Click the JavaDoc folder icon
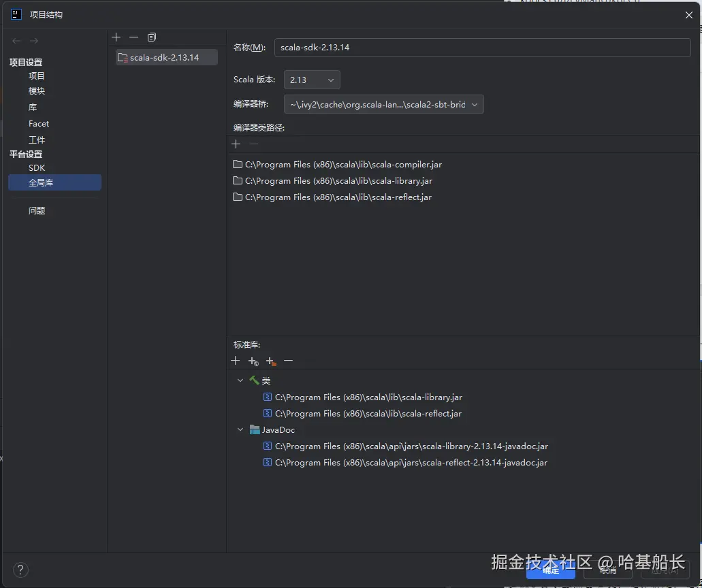 pos(254,429)
